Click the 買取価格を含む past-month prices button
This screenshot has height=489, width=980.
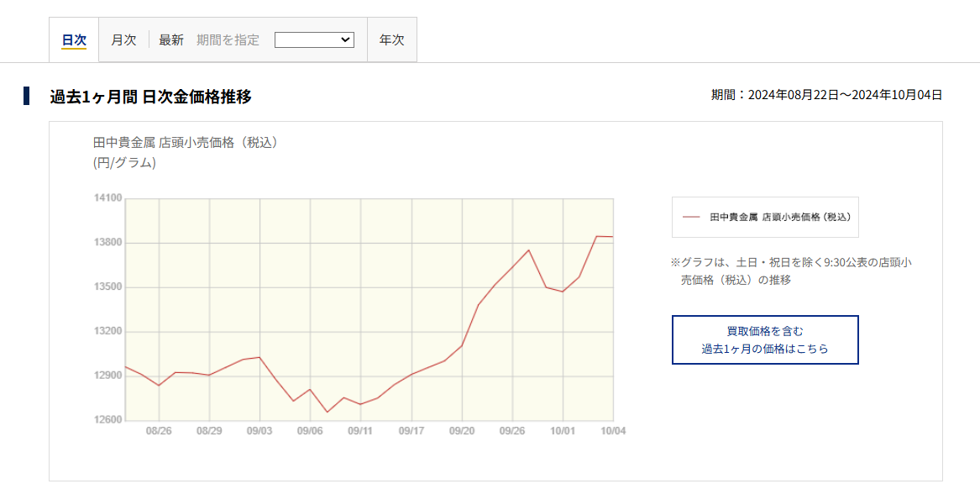pos(765,340)
